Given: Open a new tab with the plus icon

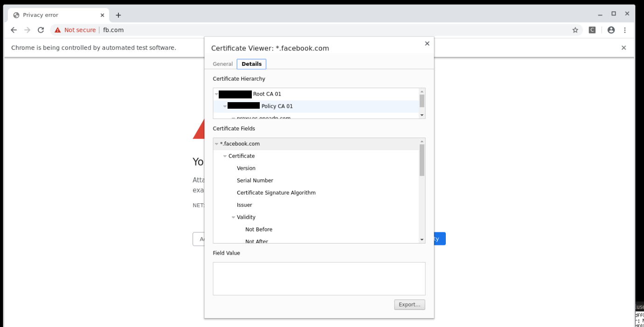Looking at the screenshot, I should pyautogui.click(x=118, y=14).
